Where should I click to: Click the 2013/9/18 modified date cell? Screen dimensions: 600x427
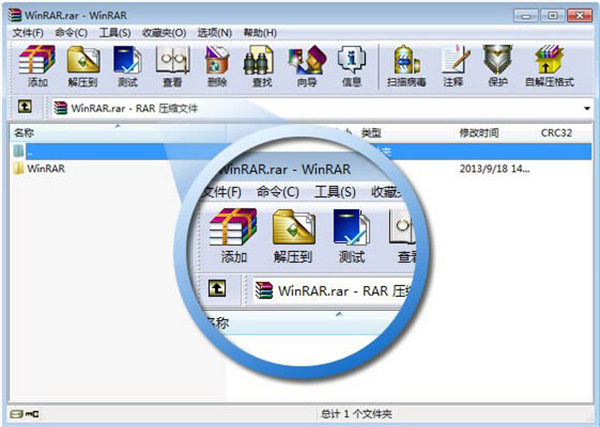pyautogui.click(x=494, y=168)
